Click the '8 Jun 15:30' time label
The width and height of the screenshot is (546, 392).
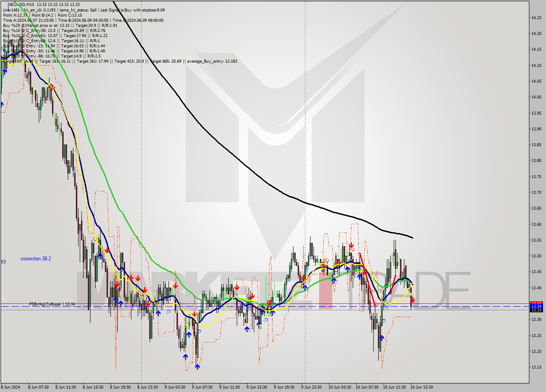(x=93, y=387)
